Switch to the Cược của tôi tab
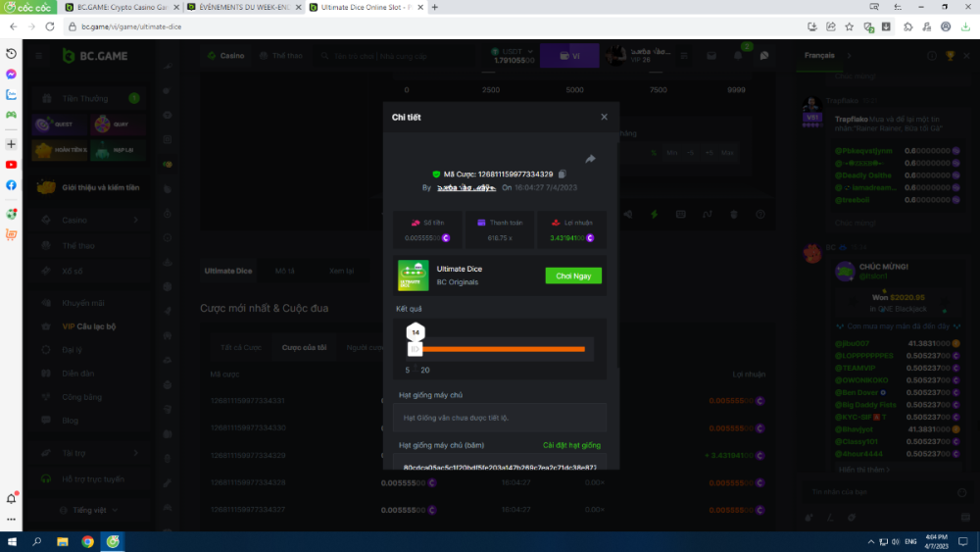The height and width of the screenshot is (552, 980). point(305,347)
